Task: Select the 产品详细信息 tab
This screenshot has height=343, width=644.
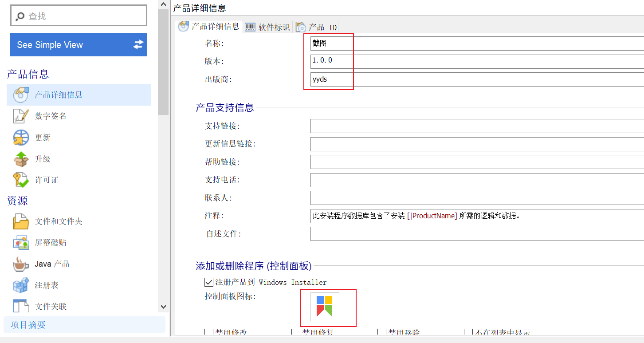Action: coord(209,27)
